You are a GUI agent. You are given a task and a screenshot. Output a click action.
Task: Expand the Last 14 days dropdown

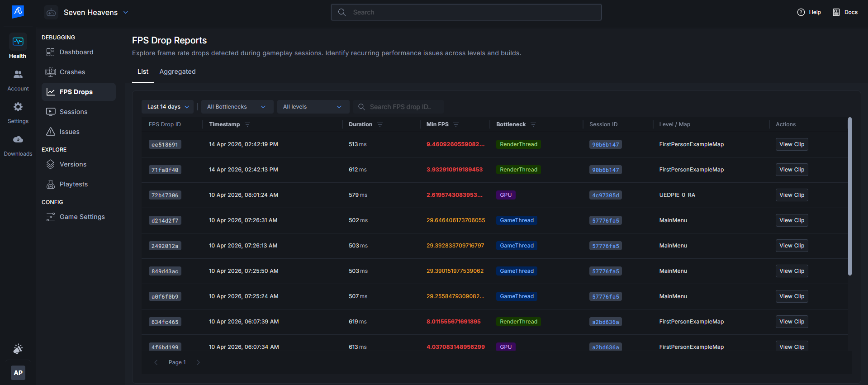tap(167, 107)
